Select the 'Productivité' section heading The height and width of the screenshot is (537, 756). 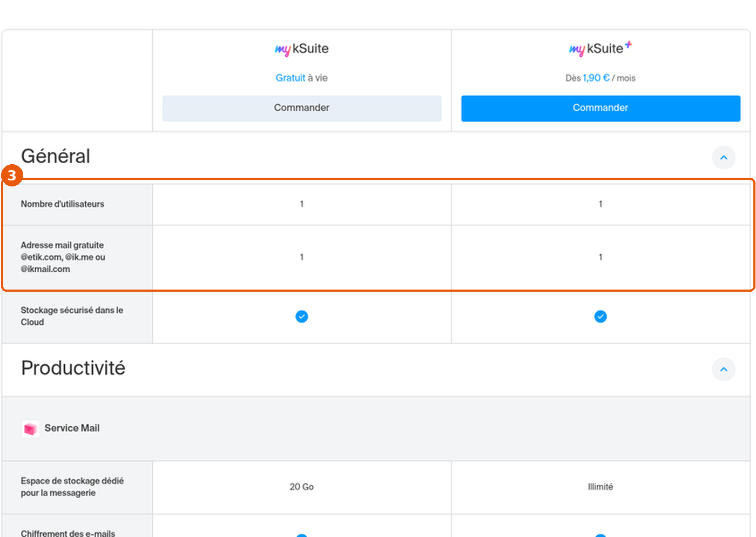coord(73,368)
